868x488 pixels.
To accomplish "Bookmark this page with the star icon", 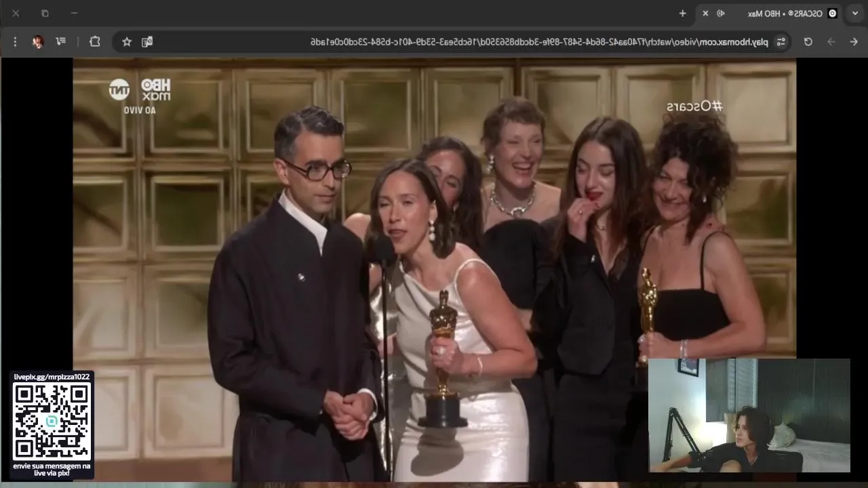I will tap(127, 42).
